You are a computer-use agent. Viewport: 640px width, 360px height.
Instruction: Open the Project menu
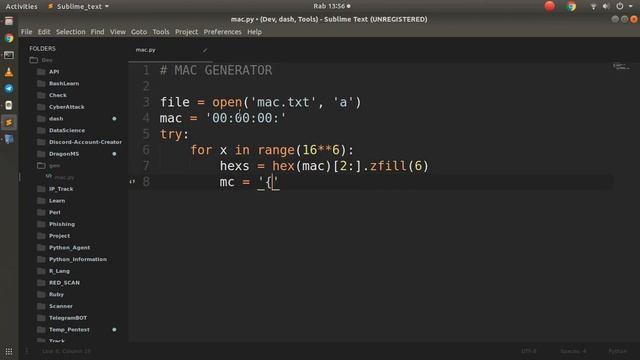coord(187,32)
